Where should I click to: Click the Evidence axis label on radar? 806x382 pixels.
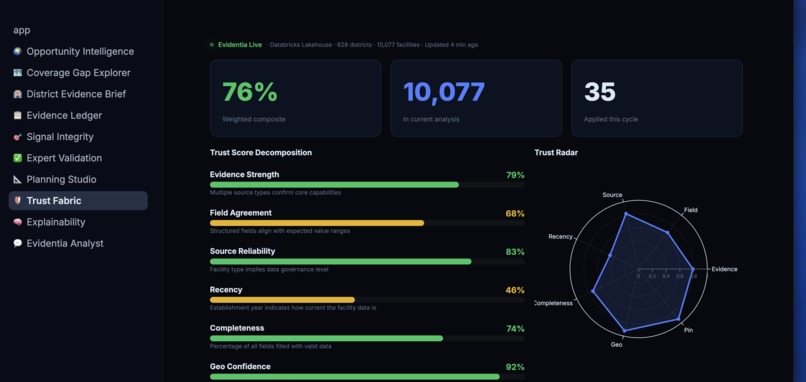(724, 269)
